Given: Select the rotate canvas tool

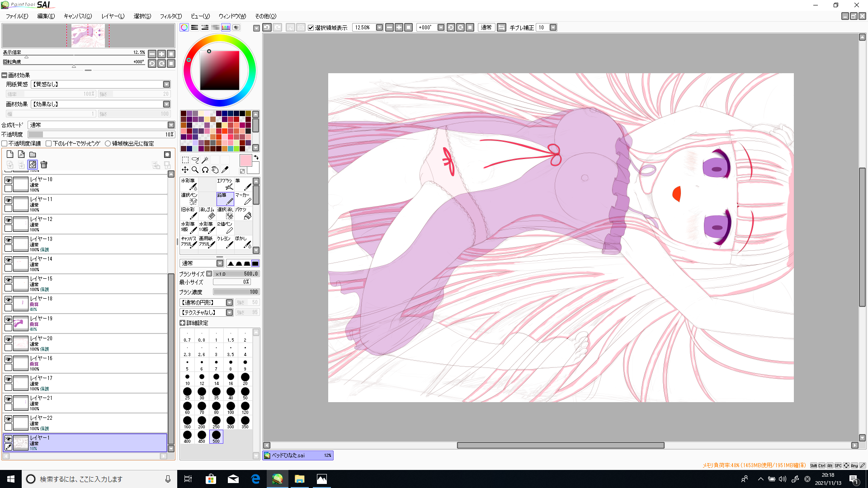Looking at the screenshot, I should [x=205, y=170].
